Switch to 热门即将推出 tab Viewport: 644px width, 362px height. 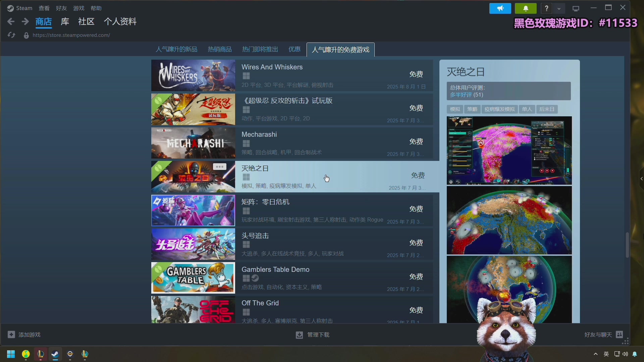point(260,50)
